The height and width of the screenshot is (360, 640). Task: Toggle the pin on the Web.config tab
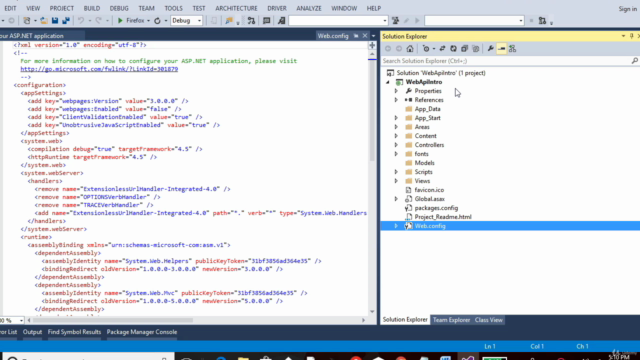tap(356, 36)
